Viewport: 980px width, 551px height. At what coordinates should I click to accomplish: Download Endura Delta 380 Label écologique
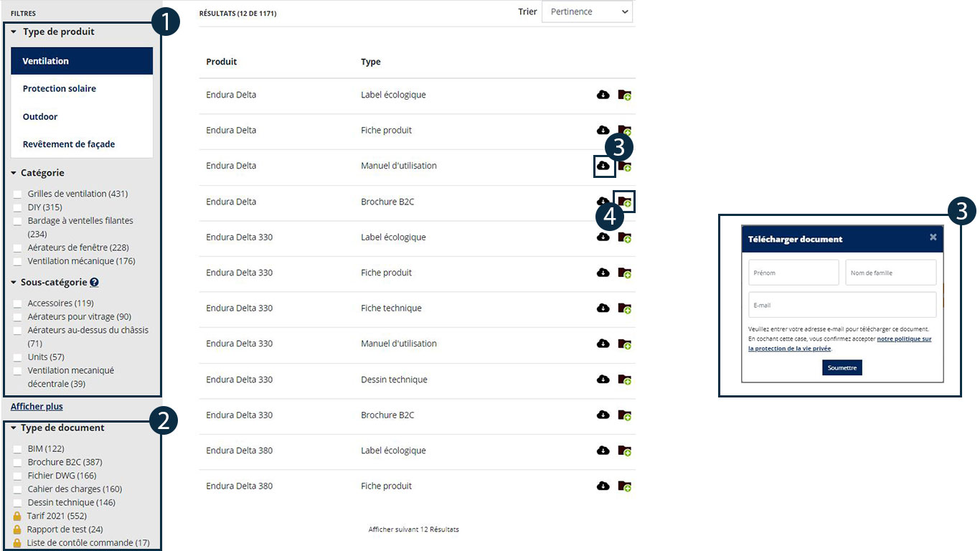[x=603, y=451]
